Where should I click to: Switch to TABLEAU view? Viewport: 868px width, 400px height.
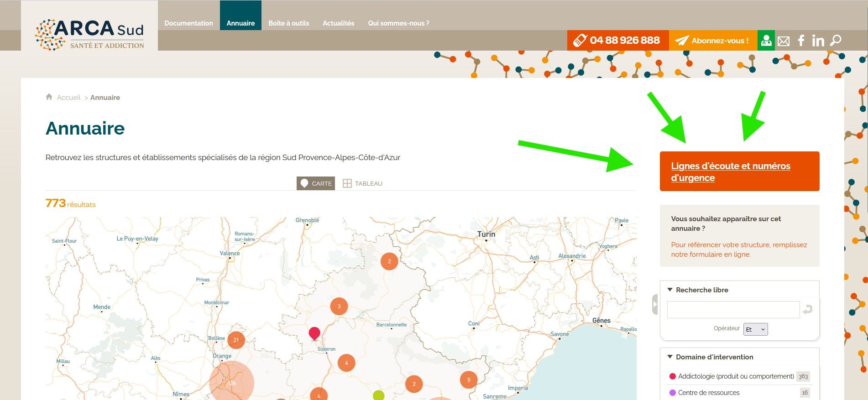[363, 183]
